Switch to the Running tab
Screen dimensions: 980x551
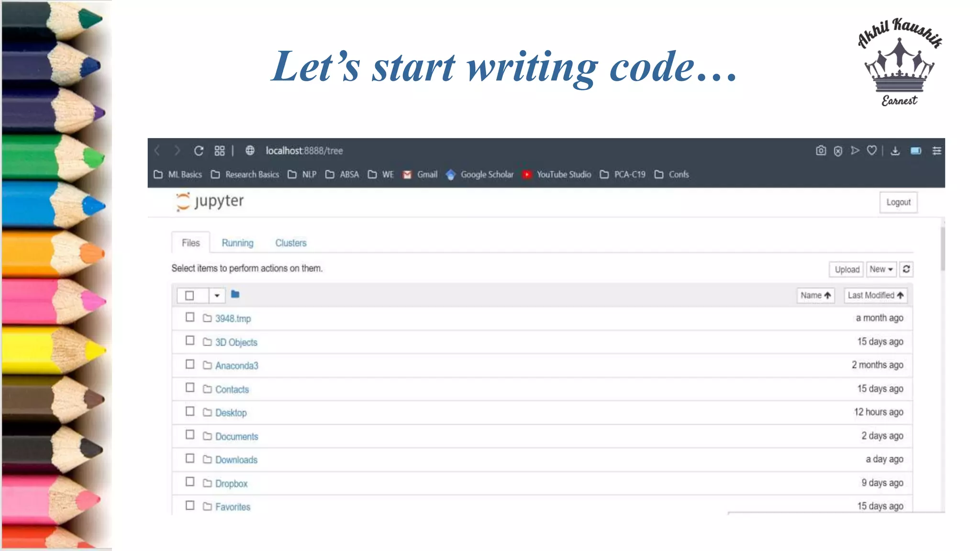click(x=237, y=243)
